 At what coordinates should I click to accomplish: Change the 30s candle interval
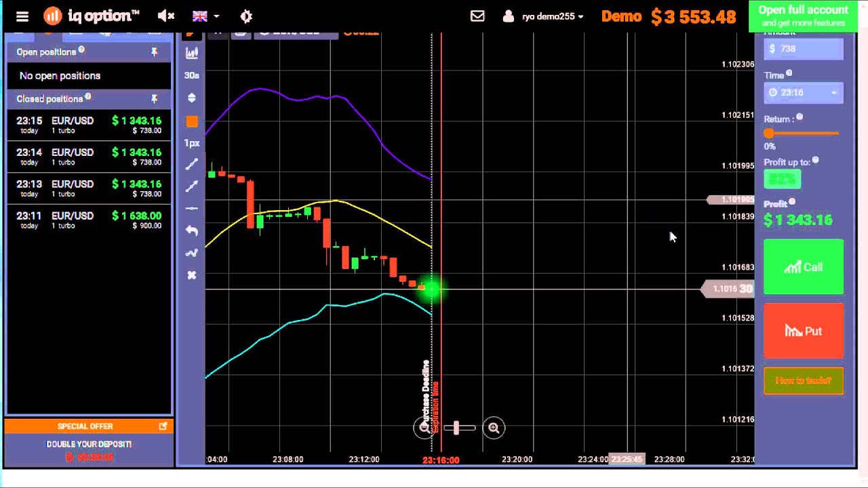click(192, 75)
